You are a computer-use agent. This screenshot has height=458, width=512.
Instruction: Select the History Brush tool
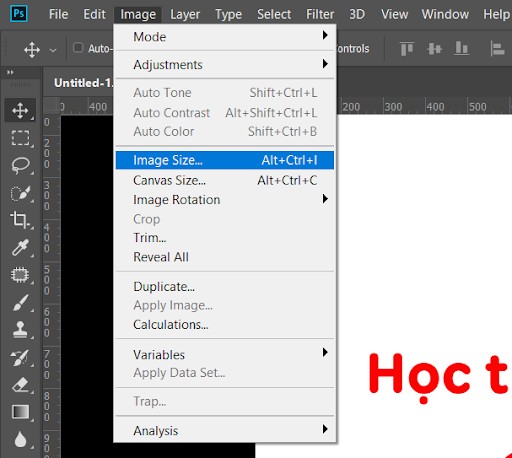click(20, 357)
